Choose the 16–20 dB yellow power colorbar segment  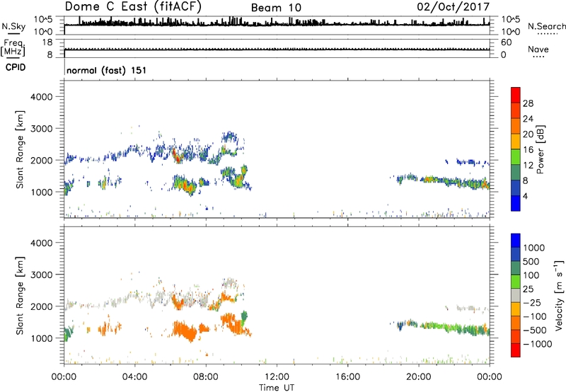516,142
